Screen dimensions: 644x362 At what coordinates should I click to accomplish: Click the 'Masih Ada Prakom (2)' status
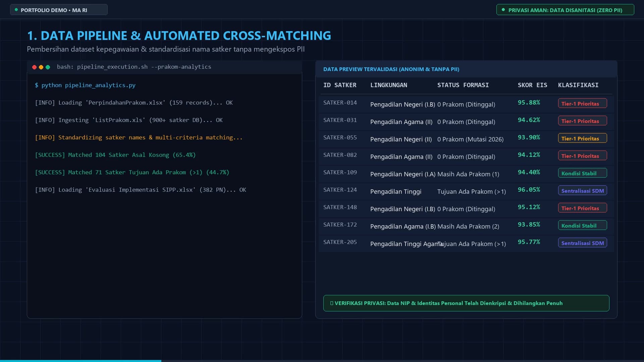pyautogui.click(x=468, y=227)
